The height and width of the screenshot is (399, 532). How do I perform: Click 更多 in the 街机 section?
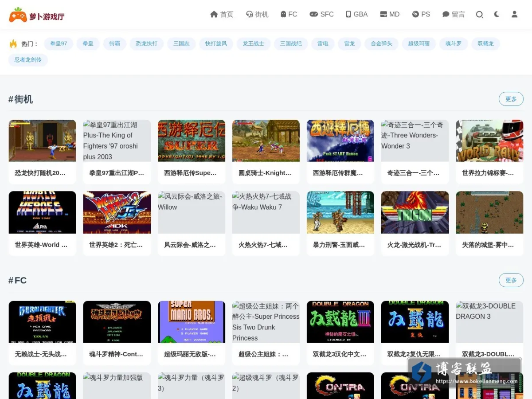(x=511, y=99)
